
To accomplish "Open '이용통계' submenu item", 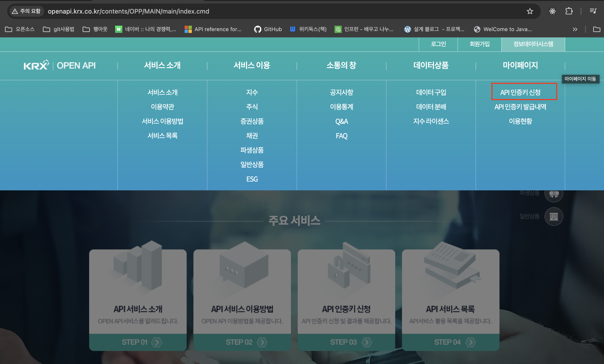I will coord(341,107).
